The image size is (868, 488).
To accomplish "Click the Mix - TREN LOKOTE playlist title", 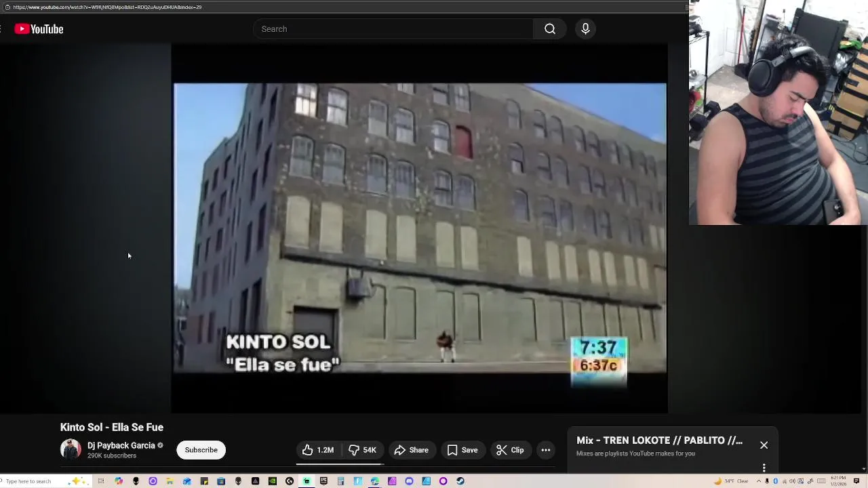I will 659,441.
